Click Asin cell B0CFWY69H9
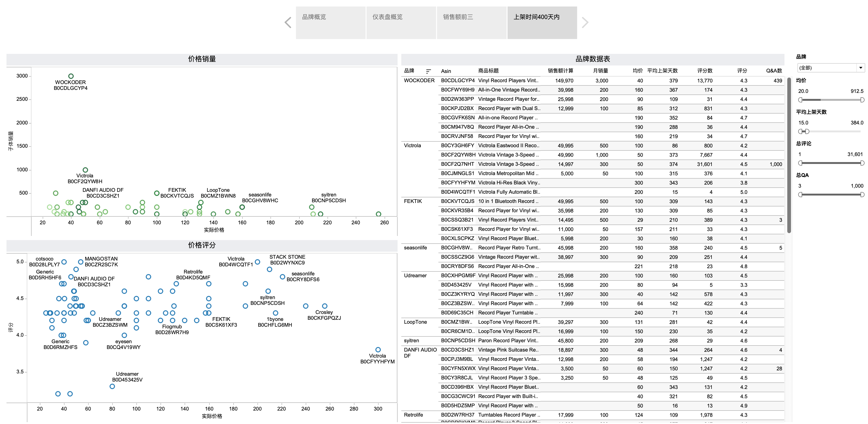The height and width of the screenshot is (424, 868). pos(458,90)
